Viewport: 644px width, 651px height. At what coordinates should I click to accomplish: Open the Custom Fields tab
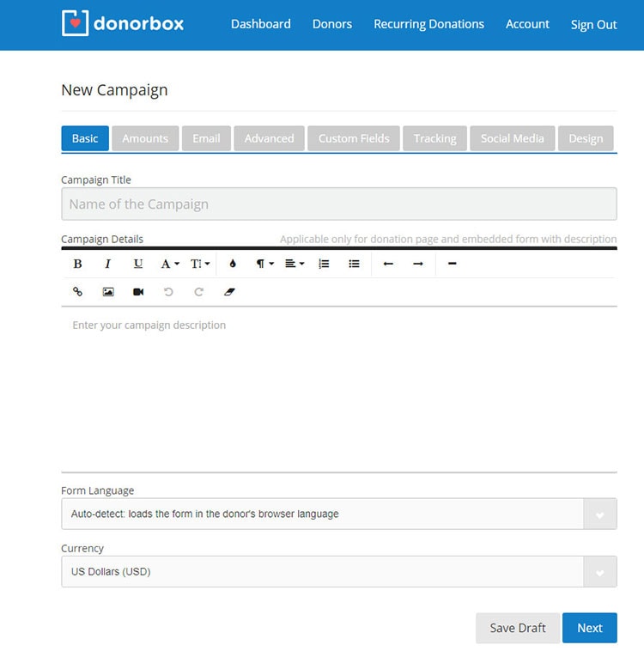click(x=354, y=138)
